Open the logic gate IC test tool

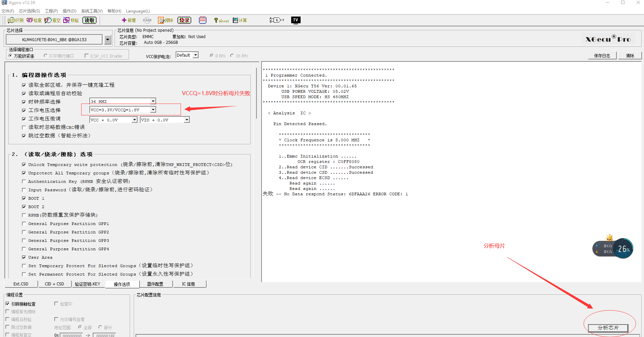pos(276,20)
